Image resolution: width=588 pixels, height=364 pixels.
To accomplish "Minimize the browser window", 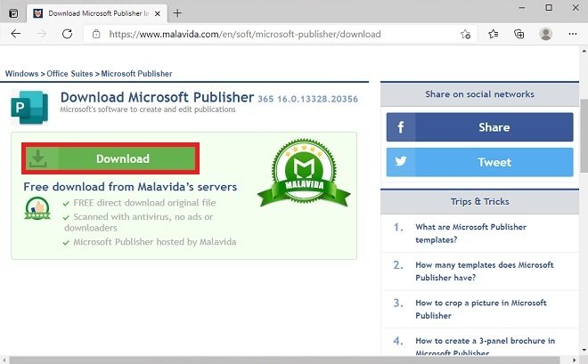I will [x=521, y=8].
